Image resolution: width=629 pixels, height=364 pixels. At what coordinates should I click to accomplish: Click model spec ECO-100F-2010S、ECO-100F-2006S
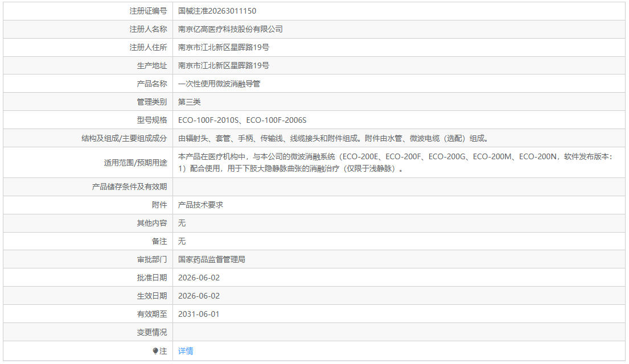click(x=242, y=120)
